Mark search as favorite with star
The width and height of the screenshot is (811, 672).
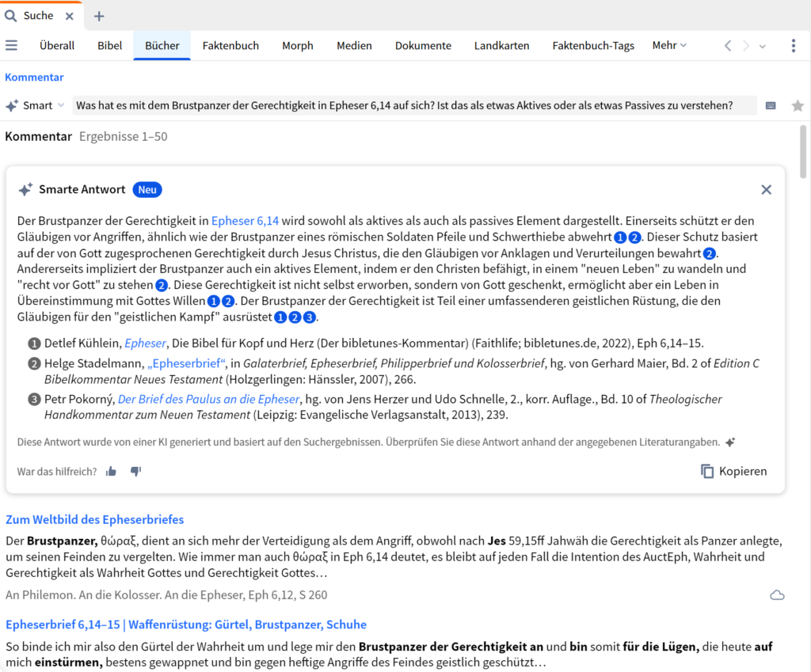(x=798, y=105)
